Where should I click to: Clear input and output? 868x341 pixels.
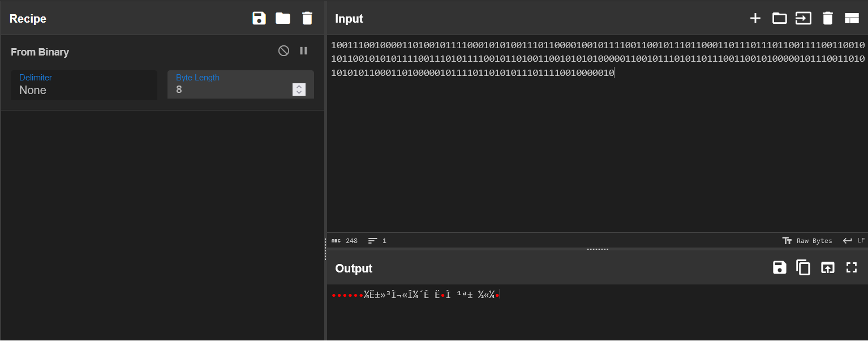[827, 18]
